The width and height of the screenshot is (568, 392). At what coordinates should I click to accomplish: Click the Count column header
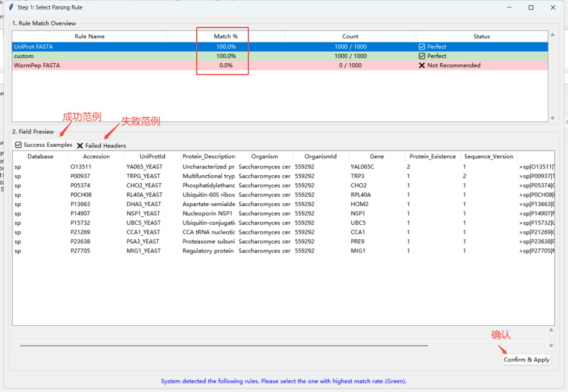pos(350,36)
